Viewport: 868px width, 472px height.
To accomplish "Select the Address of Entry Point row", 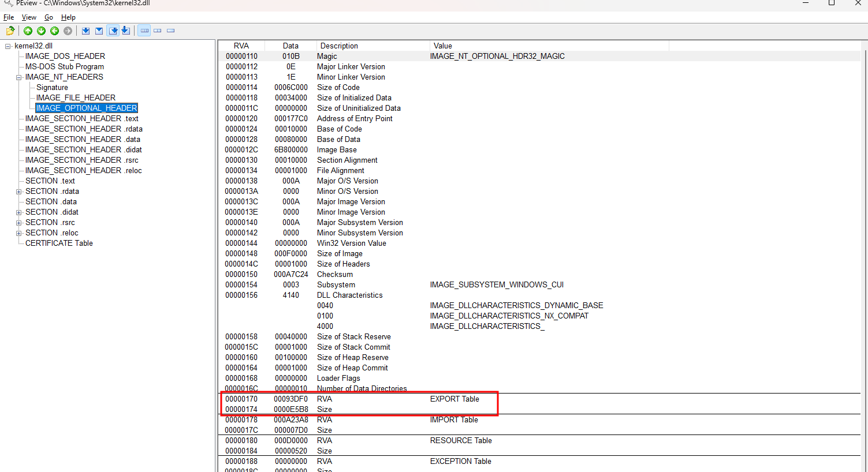I will (355, 118).
